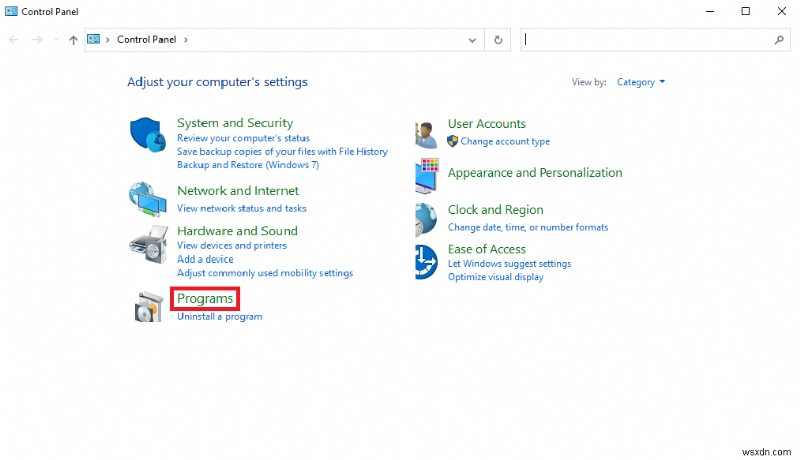Image resolution: width=800 pixels, height=460 pixels.
Task: Open the address bar history dropdown
Action: (472, 40)
